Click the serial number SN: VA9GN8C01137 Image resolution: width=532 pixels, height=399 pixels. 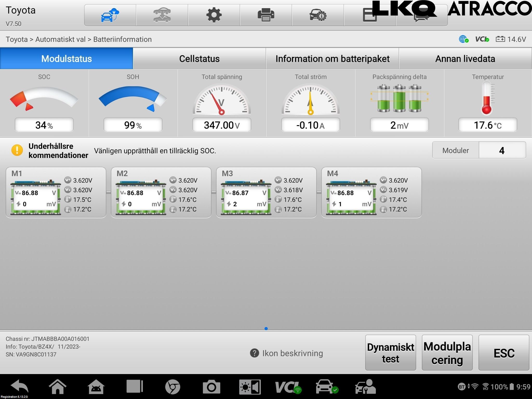point(31,354)
